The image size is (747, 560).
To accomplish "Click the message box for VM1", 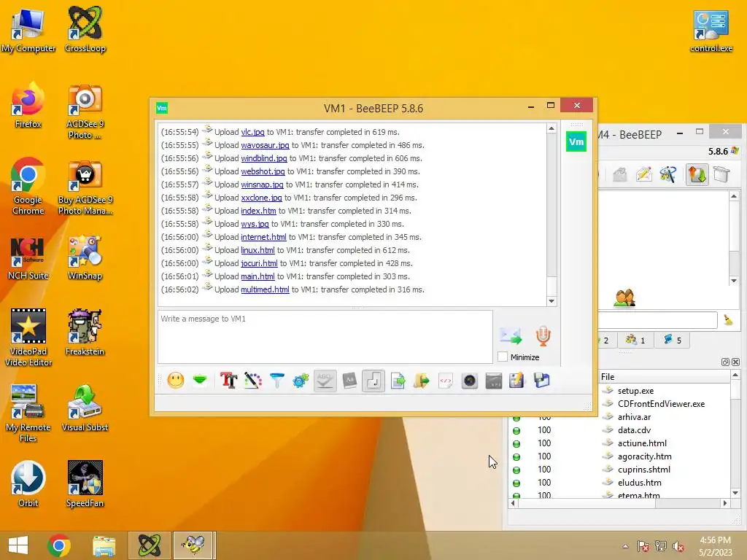I will tap(325, 337).
